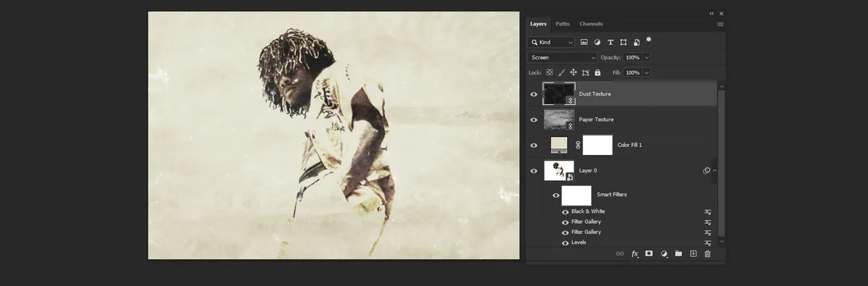Click the Color Fill 1 color swatch thumbnail
This screenshot has width=868, height=286.
(x=560, y=145)
